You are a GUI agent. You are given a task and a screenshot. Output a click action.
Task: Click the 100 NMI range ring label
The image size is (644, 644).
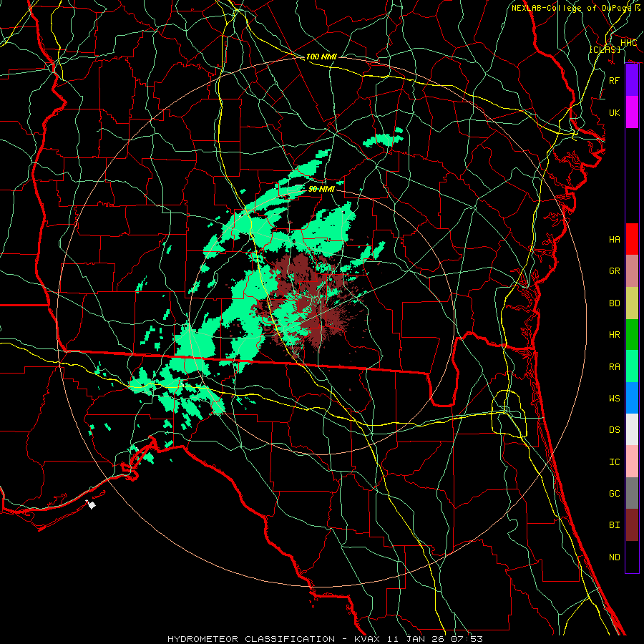(x=321, y=57)
